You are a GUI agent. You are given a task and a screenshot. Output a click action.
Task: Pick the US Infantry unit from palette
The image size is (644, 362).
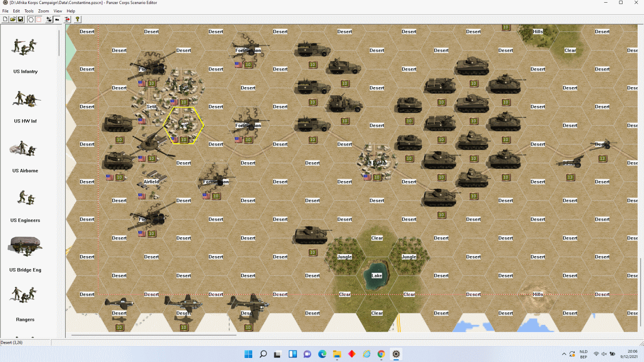tap(25, 55)
